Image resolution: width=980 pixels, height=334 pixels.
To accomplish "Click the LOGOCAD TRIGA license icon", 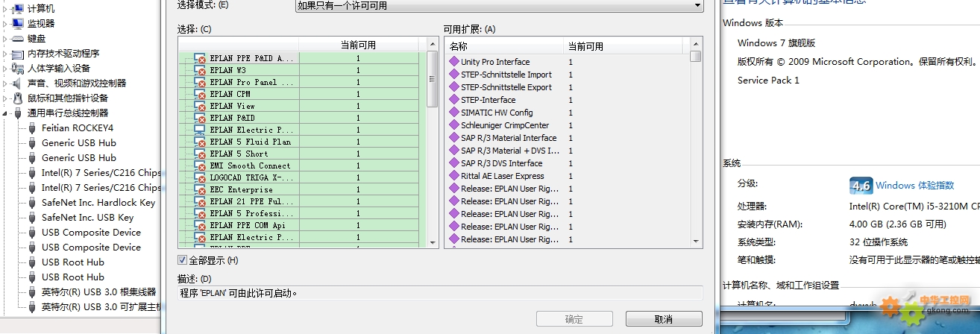I will [x=200, y=177].
